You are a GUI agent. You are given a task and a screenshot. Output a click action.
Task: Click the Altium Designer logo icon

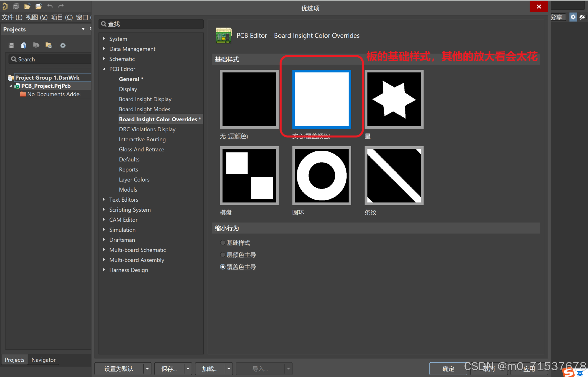(x=5, y=6)
